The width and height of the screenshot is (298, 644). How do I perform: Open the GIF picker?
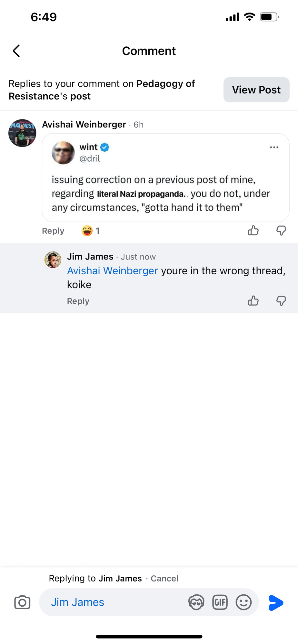pyautogui.click(x=220, y=602)
